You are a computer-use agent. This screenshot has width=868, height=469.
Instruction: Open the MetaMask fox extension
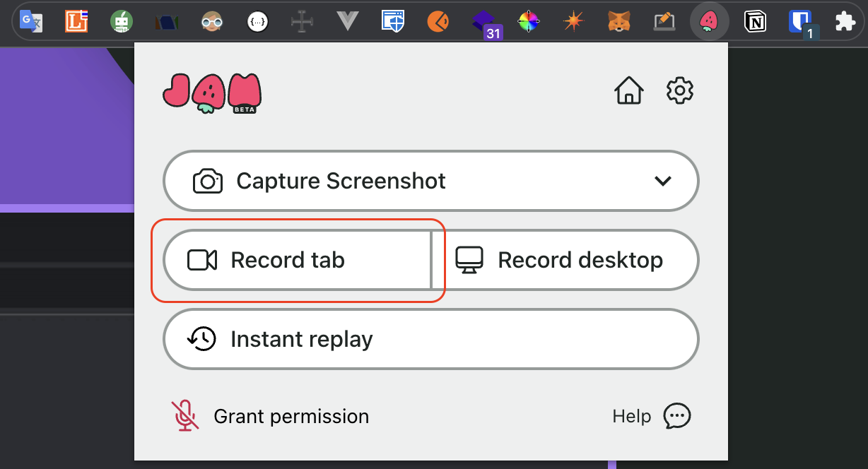tap(618, 21)
